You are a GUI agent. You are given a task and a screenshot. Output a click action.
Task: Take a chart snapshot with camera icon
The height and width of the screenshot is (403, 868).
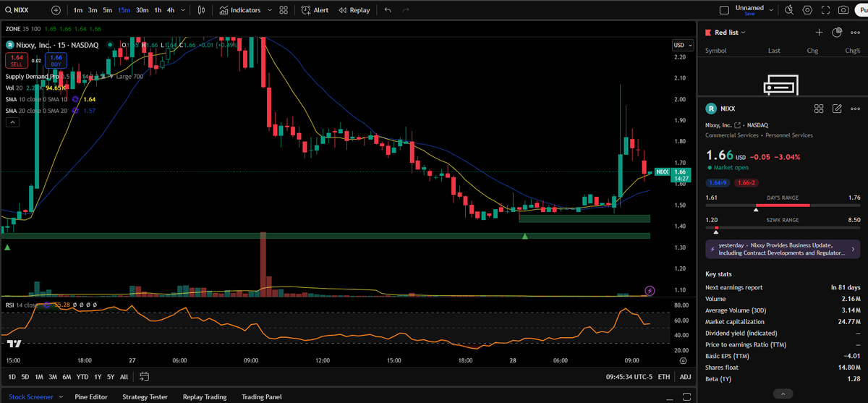tap(843, 10)
